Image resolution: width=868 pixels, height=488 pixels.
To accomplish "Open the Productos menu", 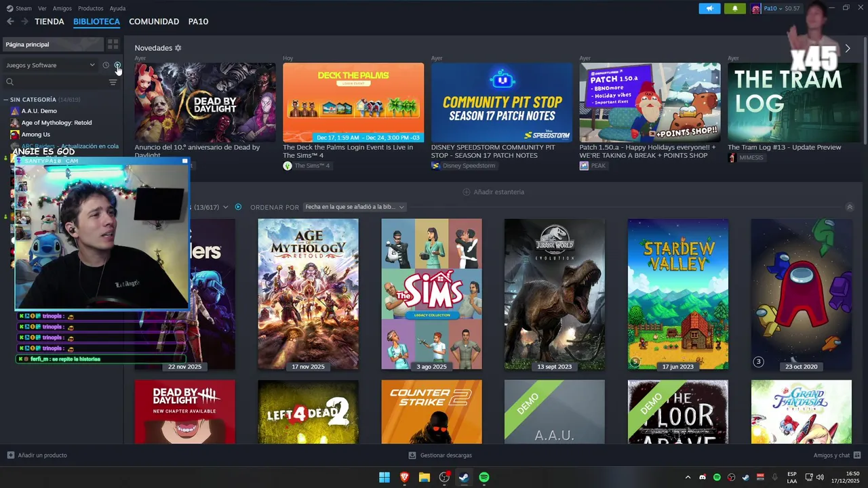I will click(x=91, y=8).
